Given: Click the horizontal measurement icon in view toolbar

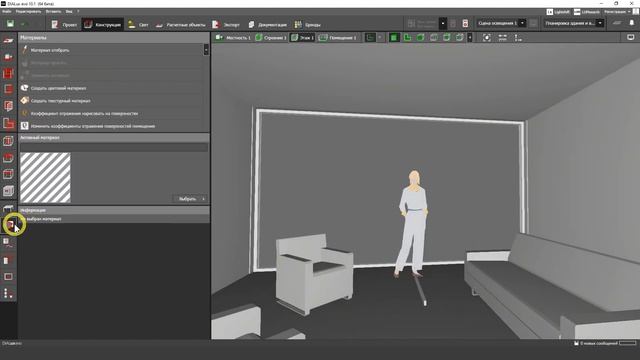Looking at the screenshot, I should click(502, 38).
